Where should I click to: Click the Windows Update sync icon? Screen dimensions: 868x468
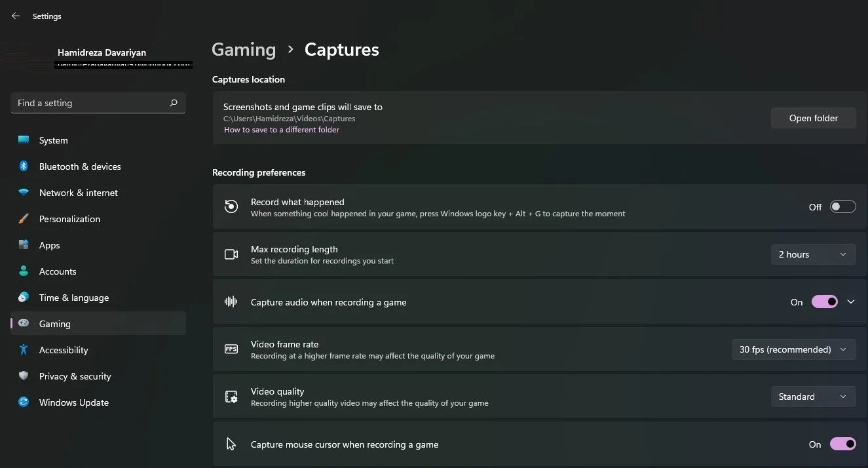24,402
